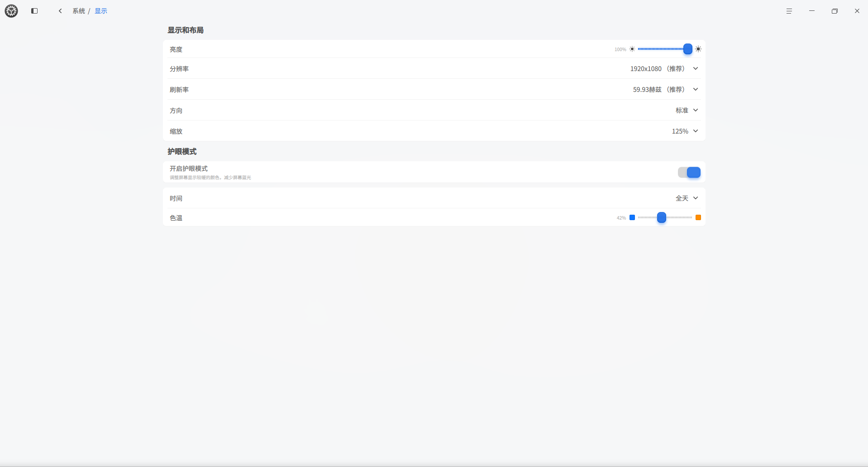
Task: Disable the 开启护眼模式 eye protection toggle
Action: point(689,172)
